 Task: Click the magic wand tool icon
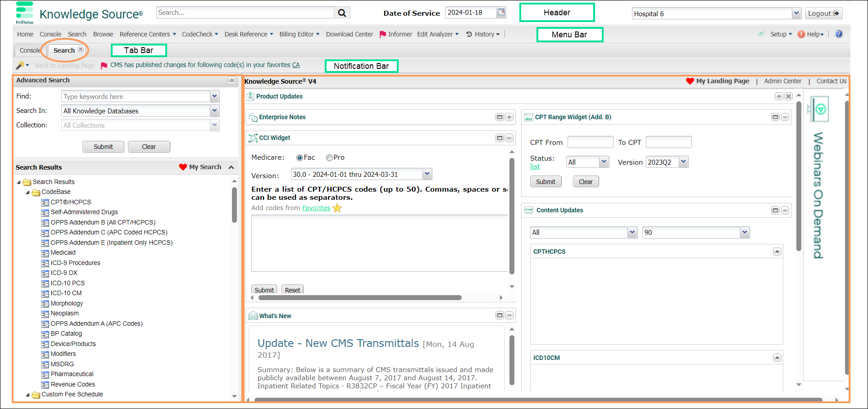click(x=20, y=66)
